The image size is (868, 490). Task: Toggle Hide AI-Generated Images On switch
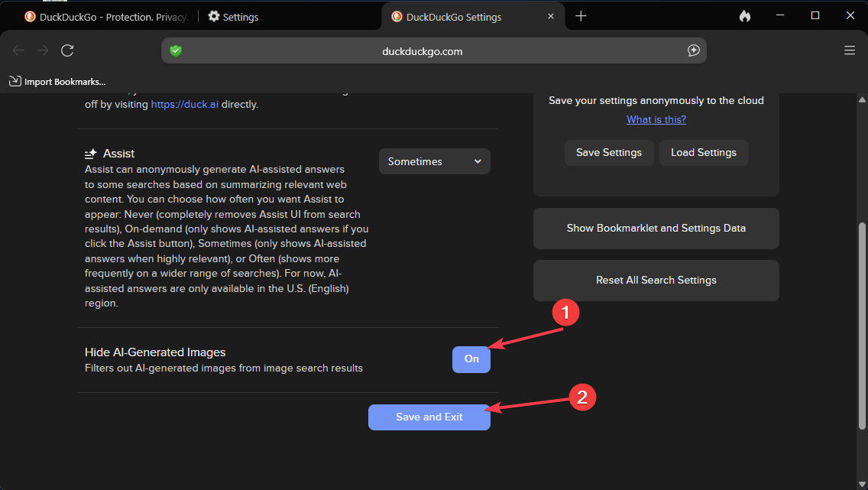471,359
